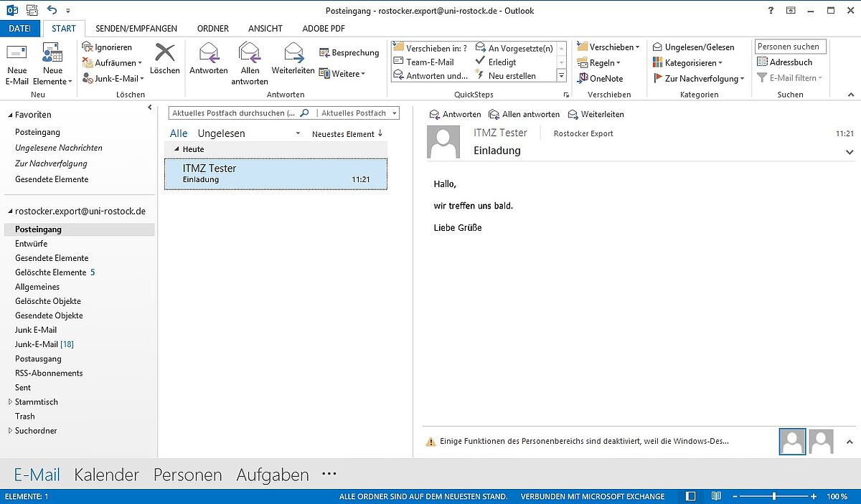Collapse the Heute message group
This screenshot has height=504, width=861.
177,149
